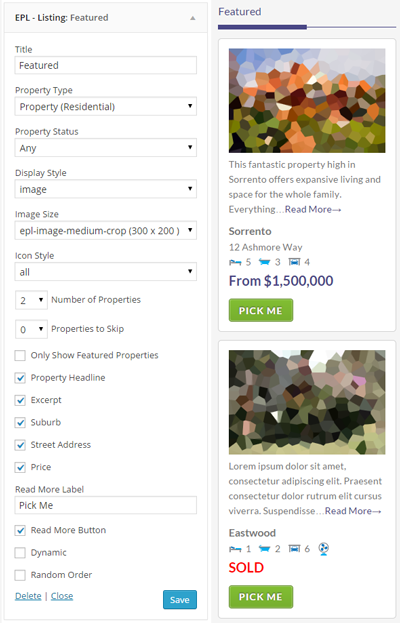Collapse the EPL Listing widget with arrow
Screen dimensions: 400x623
pyautogui.click(x=193, y=18)
